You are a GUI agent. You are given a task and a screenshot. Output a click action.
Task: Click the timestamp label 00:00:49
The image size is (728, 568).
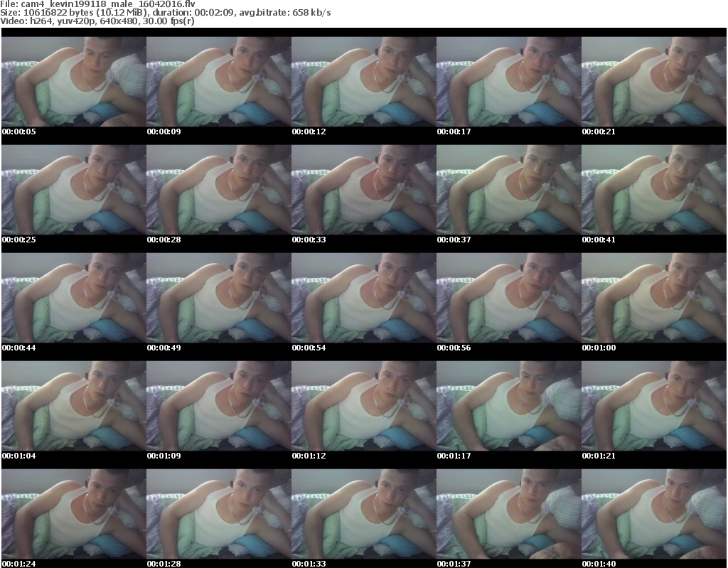click(x=164, y=348)
